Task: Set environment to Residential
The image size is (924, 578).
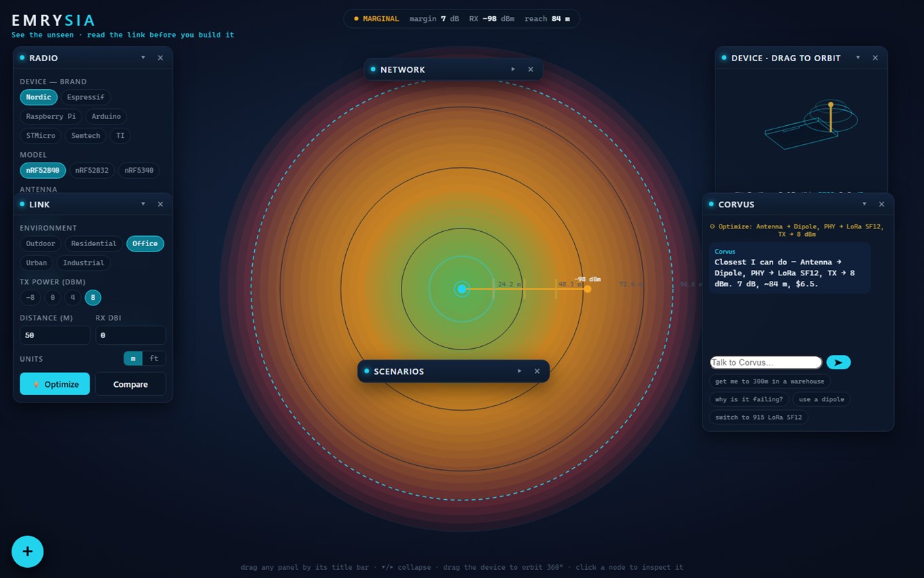Action: pos(94,243)
